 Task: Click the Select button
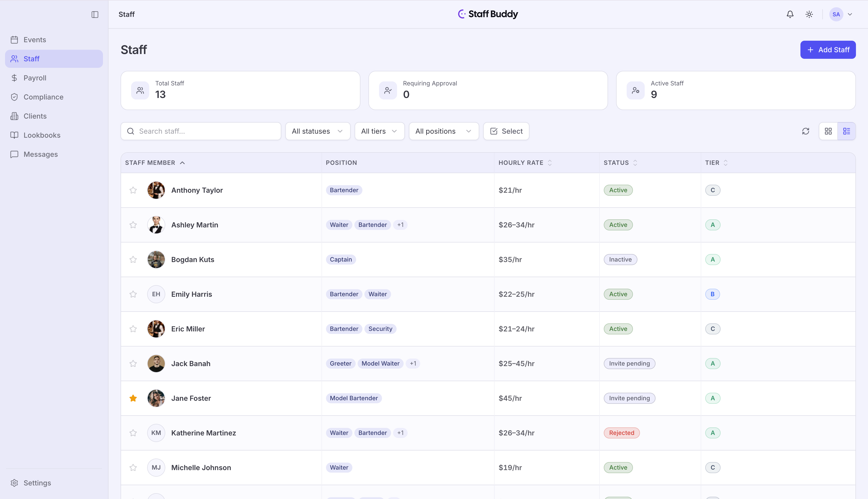pos(506,131)
